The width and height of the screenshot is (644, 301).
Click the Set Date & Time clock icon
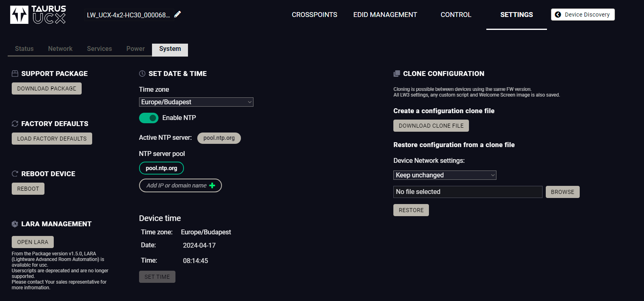coord(142,74)
